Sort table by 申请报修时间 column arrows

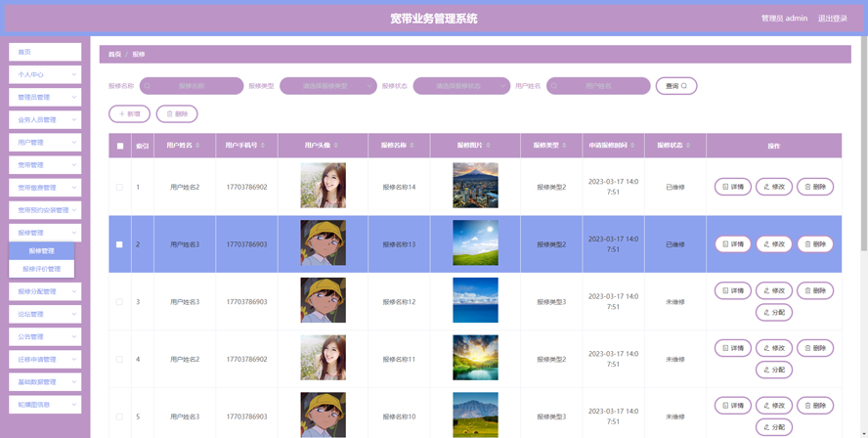(632, 146)
